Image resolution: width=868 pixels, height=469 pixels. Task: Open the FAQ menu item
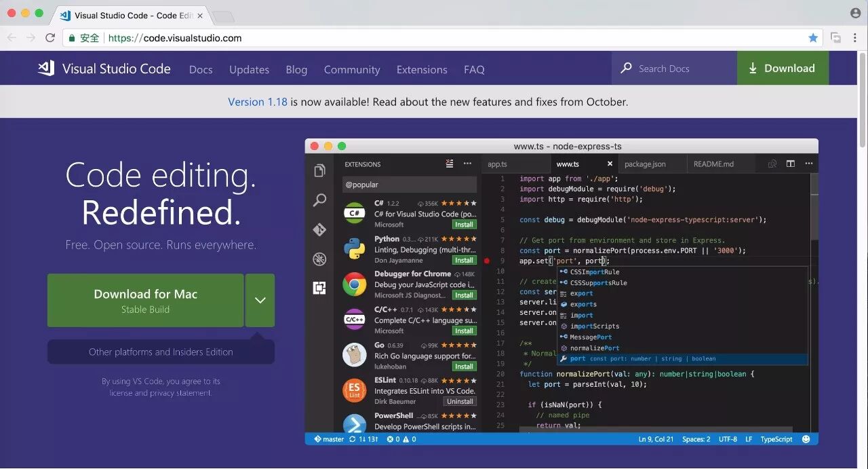474,69
